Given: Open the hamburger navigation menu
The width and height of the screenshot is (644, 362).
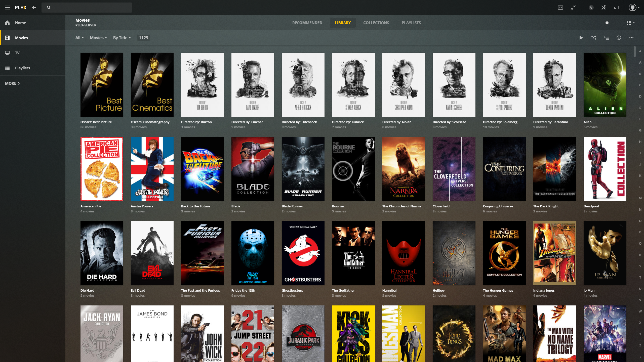Looking at the screenshot, I should pos(8,8).
